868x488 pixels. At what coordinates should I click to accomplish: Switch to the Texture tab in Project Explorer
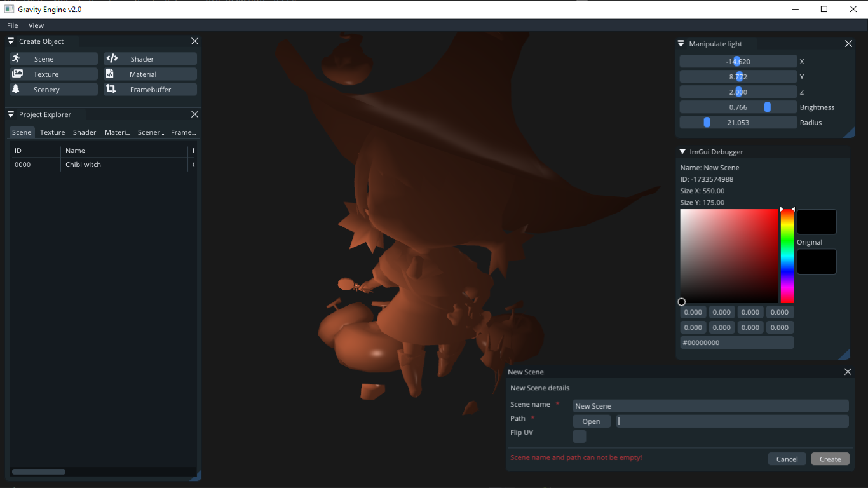click(52, 132)
